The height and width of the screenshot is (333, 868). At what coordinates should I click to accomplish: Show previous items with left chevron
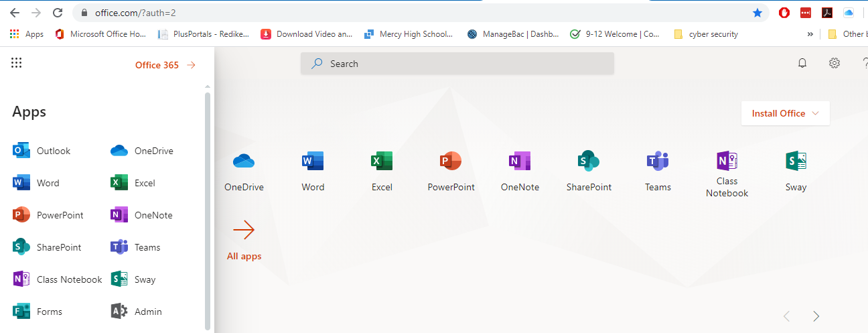coord(787,316)
